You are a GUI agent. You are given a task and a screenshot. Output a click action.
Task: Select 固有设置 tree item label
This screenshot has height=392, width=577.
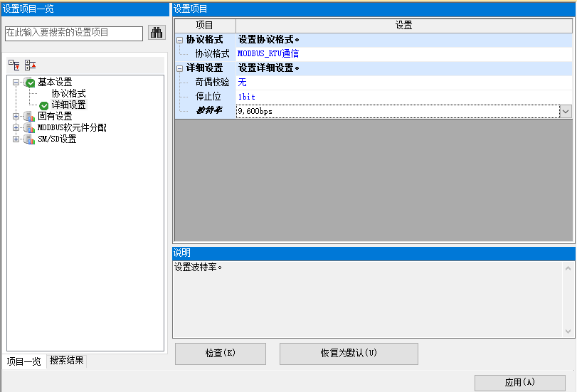click(x=55, y=116)
